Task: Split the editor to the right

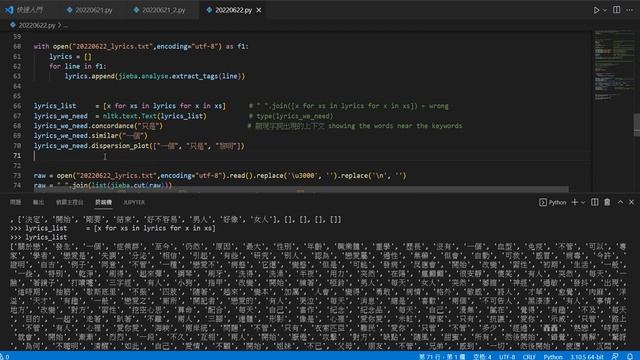Action: pos(616,10)
